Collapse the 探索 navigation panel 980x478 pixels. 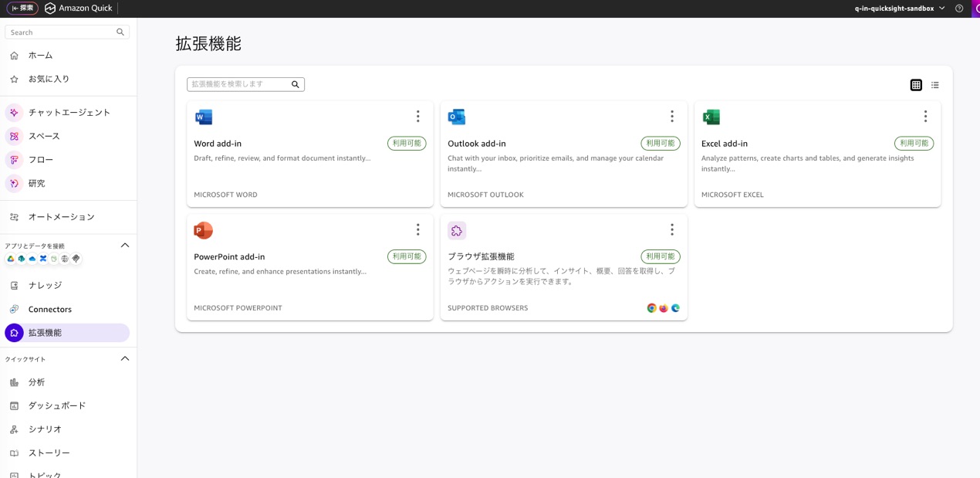click(22, 8)
